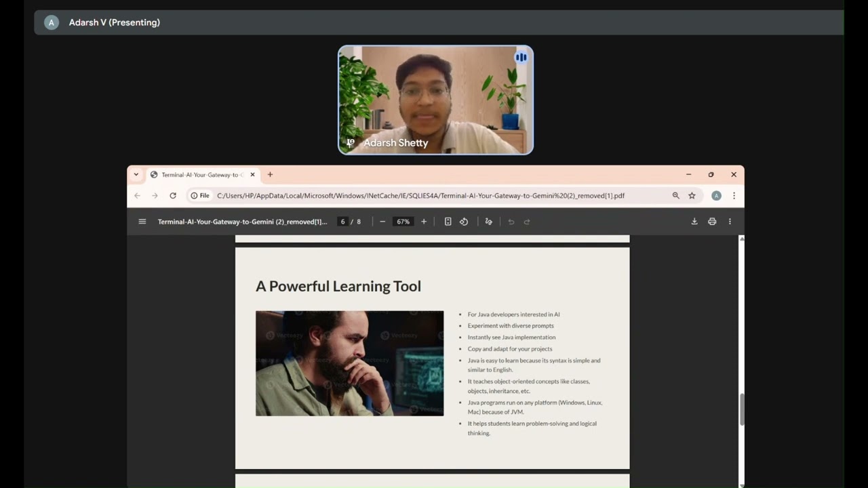868x488 pixels.
Task: Click the 'For Java developers interested in AI' bullet
Action: (513, 314)
